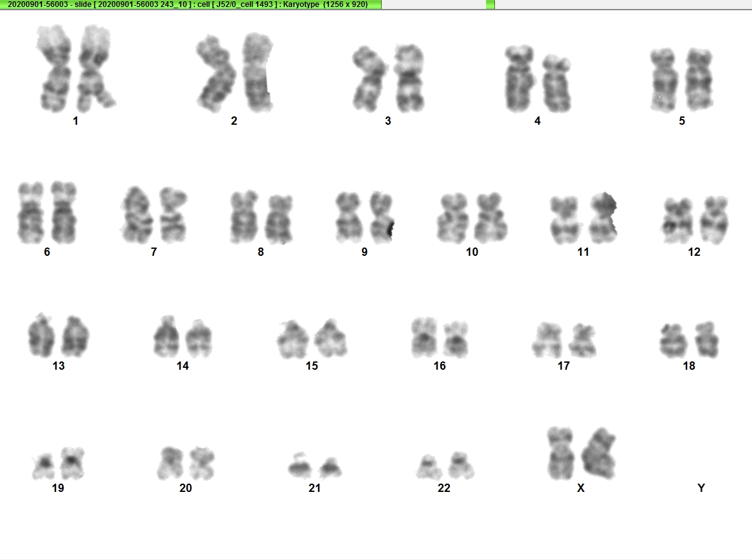Select the chromosome 22 label
Viewport: 752px width, 560px height.
[444, 488]
